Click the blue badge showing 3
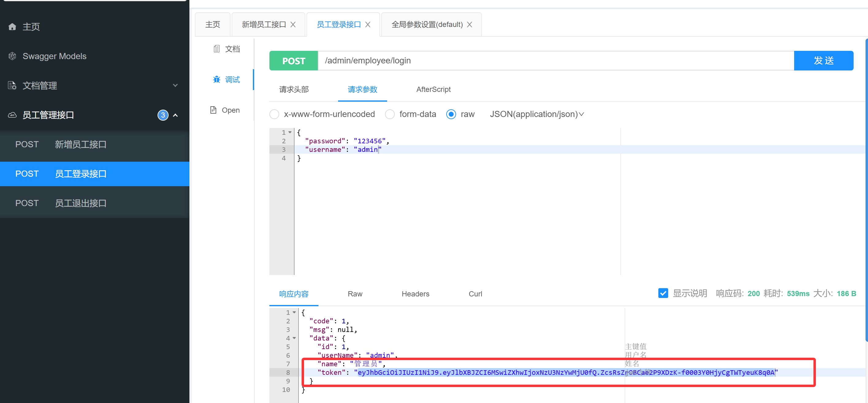The image size is (868, 403). click(x=163, y=115)
